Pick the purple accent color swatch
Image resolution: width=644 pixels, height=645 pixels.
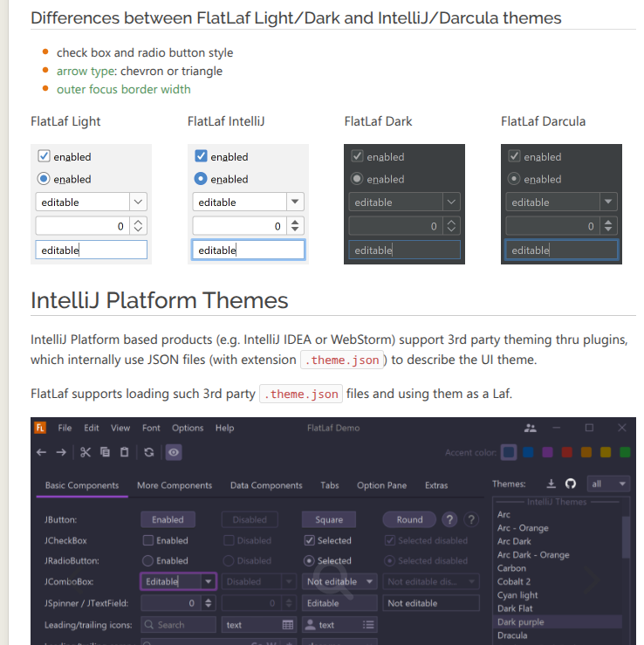[x=547, y=452]
